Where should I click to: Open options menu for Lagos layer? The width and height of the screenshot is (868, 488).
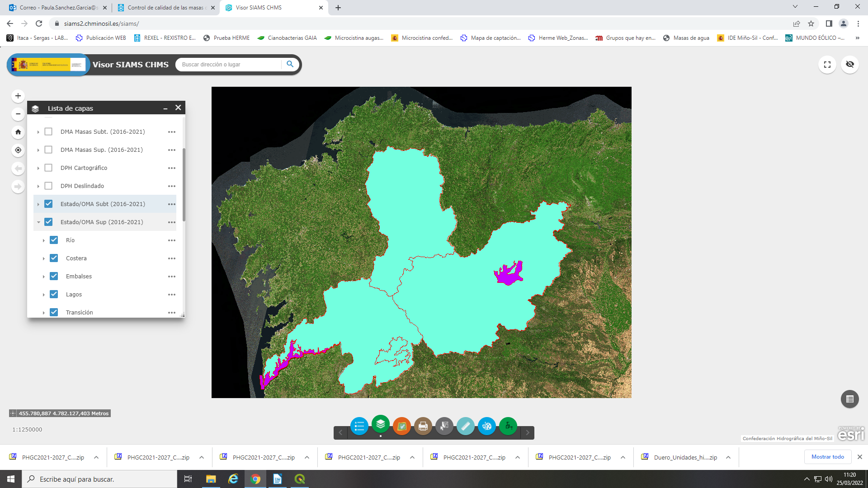(172, 295)
